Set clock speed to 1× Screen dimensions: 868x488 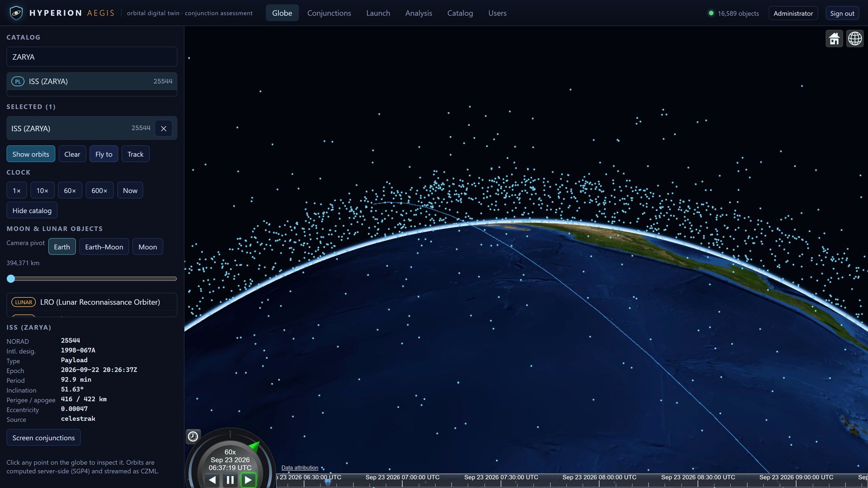17,190
